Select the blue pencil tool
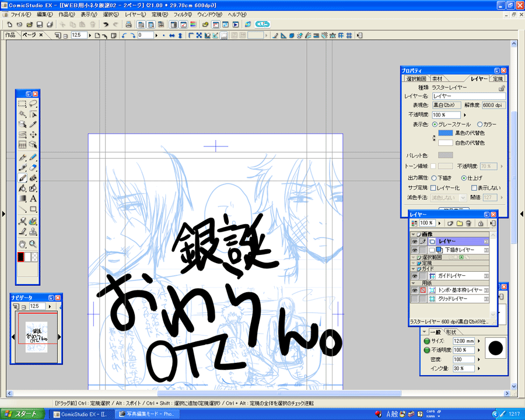 click(x=33, y=157)
